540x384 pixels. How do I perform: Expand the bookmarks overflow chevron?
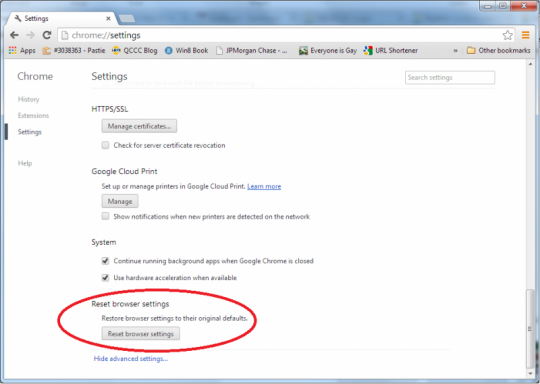pyautogui.click(x=455, y=51)
